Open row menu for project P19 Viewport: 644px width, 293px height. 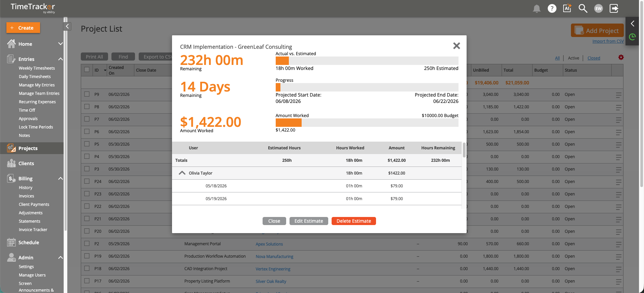pyautogui.click(x=618, y=257)
